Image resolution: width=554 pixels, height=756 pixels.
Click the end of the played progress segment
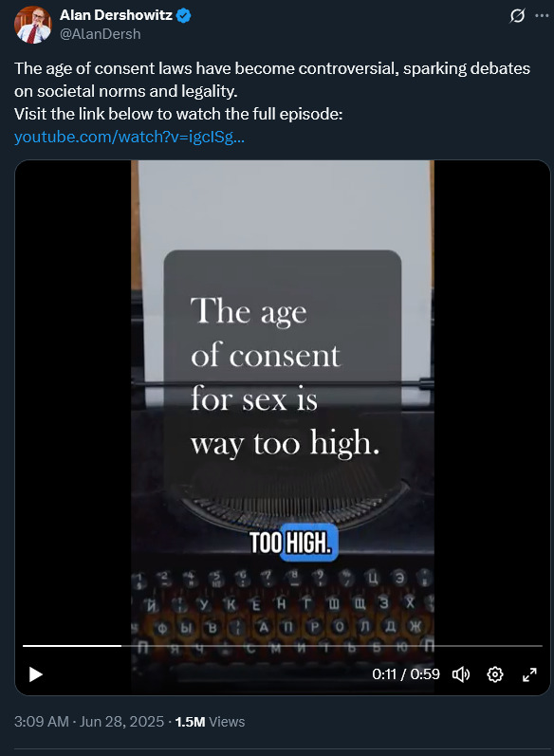coord(120,645)
